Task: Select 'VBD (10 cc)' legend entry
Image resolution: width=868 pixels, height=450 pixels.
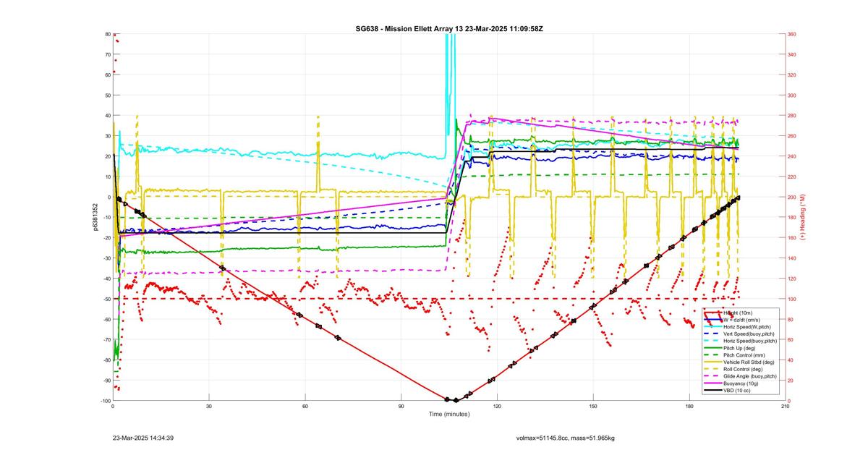Action: click(x=737, y=390)
